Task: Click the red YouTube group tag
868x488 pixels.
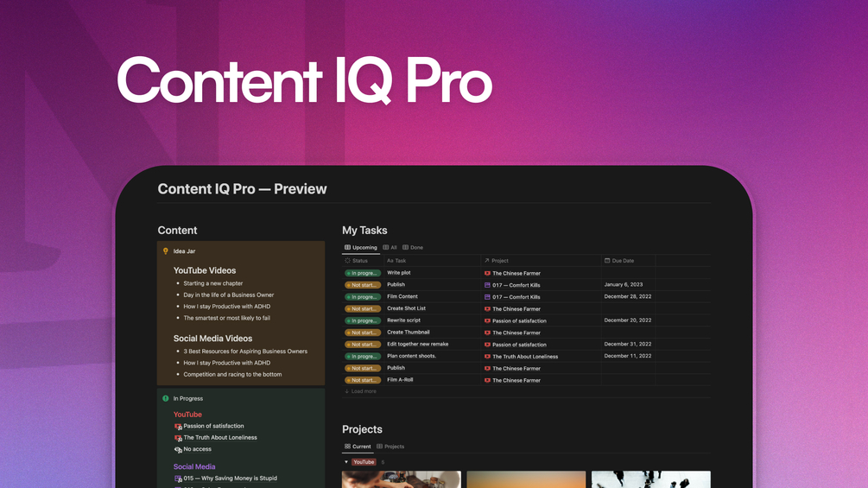Action: coord(364,462)
